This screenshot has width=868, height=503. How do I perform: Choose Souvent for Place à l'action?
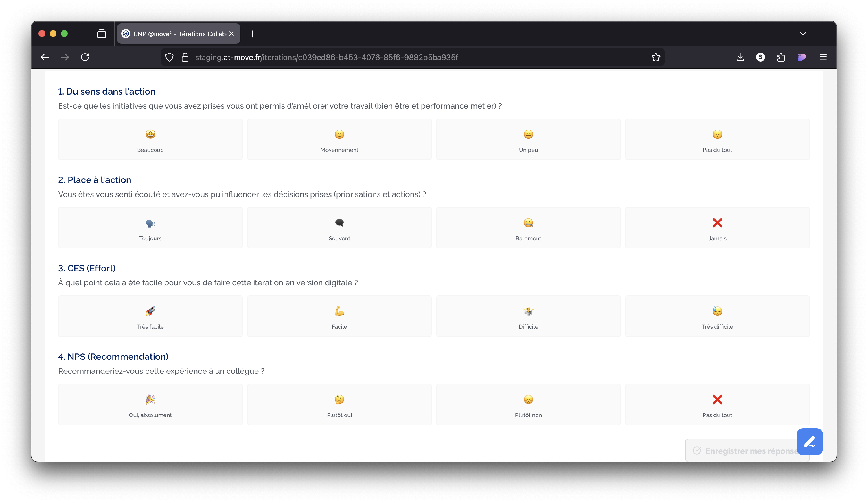tap(339, 228)
